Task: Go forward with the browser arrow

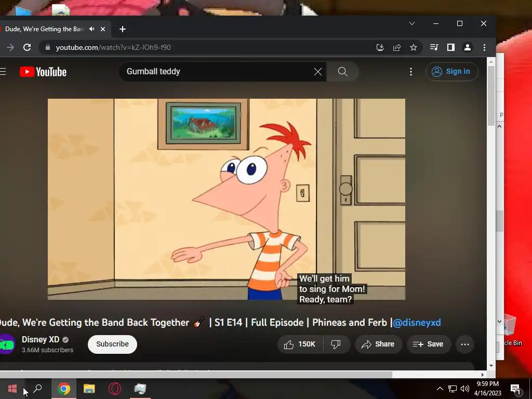Action: (10, 47)
